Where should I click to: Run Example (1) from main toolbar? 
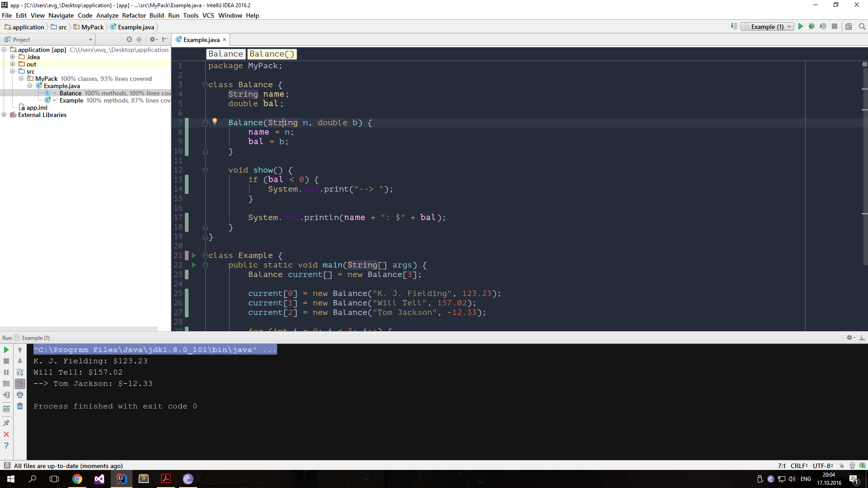[x=800, y=27]
